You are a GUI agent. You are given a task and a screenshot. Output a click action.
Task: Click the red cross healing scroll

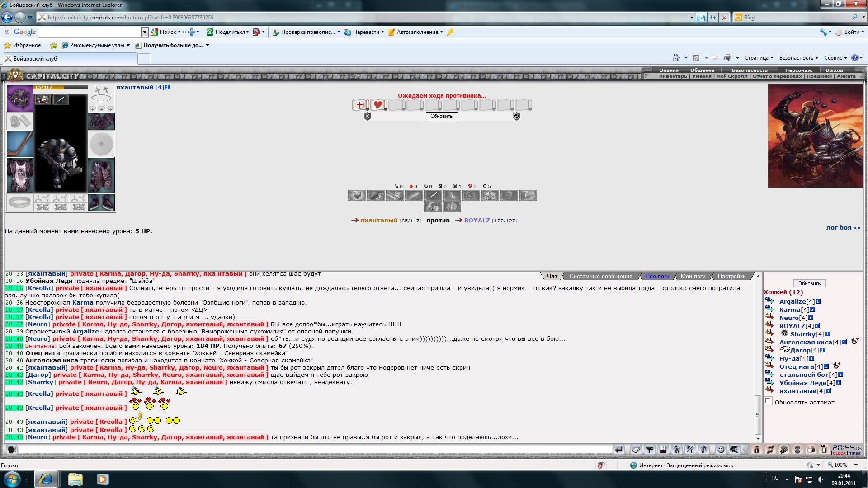pyautogui.click(x=360, y=105)
